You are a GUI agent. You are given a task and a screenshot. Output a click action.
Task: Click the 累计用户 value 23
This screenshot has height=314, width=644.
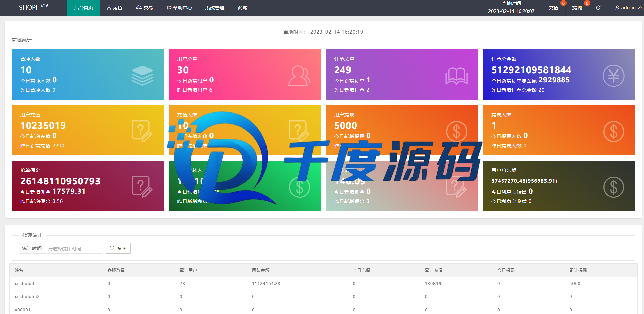pos(182,283)
